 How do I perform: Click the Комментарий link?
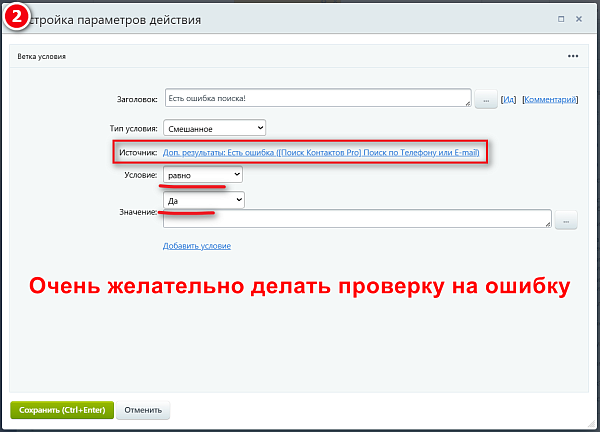pyautogui.click(x=550, y=99)
